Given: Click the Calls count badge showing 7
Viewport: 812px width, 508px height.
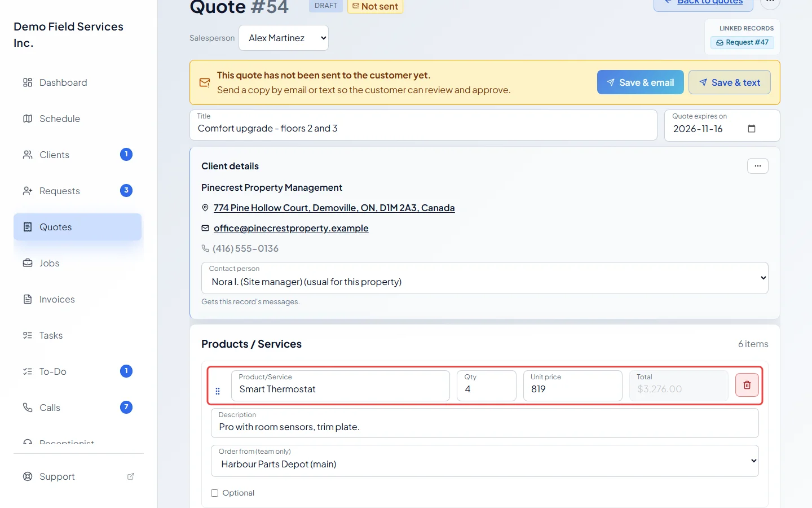Looking at the screenshot, I should pyautogui.click(x=126, y=407).
